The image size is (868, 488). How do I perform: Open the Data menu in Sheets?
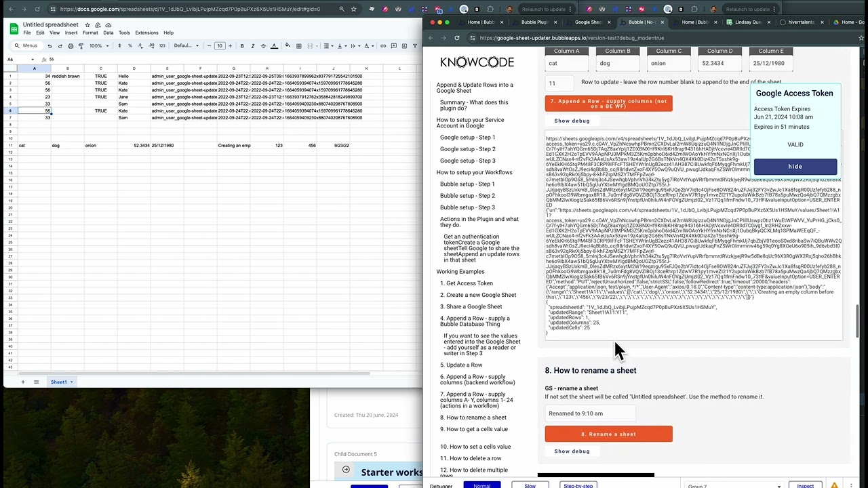[108, 33]
